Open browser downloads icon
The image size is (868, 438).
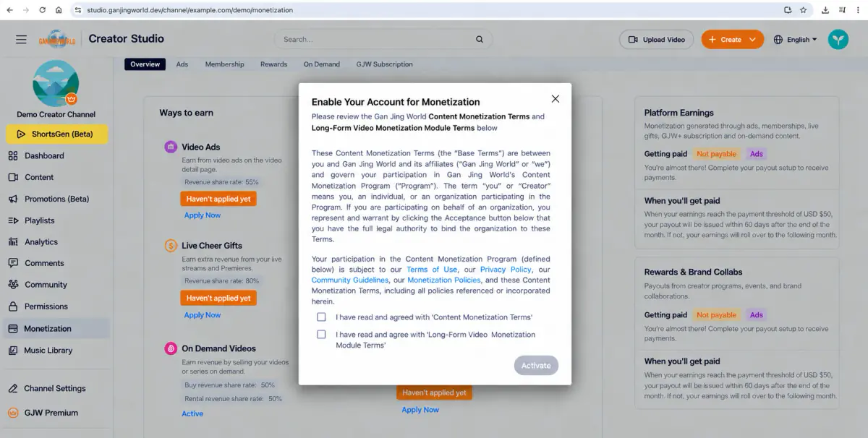click(x=825, y=10)
